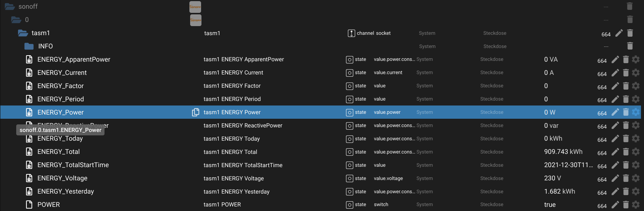
Task: Collapse the 0 instance folder
Action: (16, 20)
